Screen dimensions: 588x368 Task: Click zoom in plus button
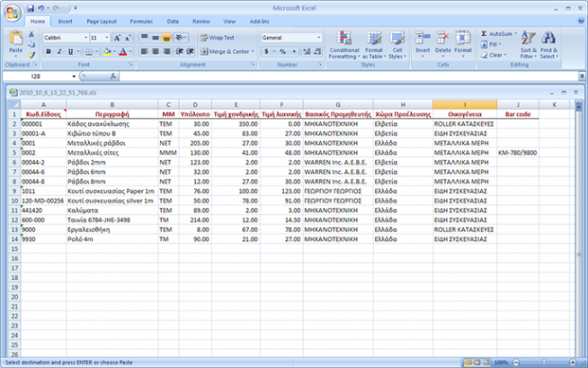[x=573, y=363]
